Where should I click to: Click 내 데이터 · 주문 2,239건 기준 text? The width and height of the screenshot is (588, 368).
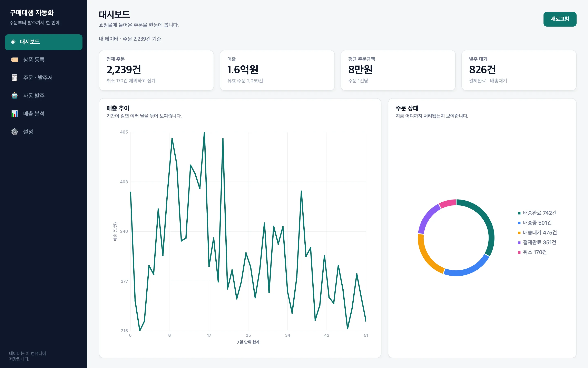point(130,39)
